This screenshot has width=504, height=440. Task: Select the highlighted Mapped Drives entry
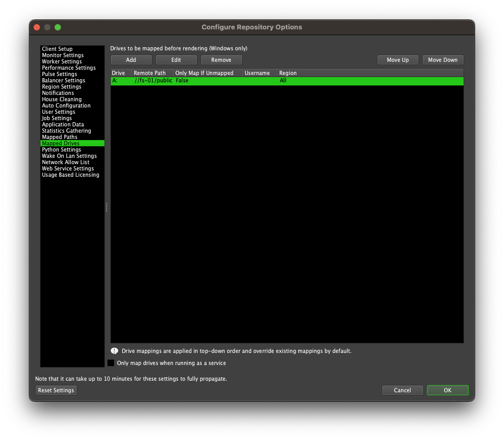[72, 143]
